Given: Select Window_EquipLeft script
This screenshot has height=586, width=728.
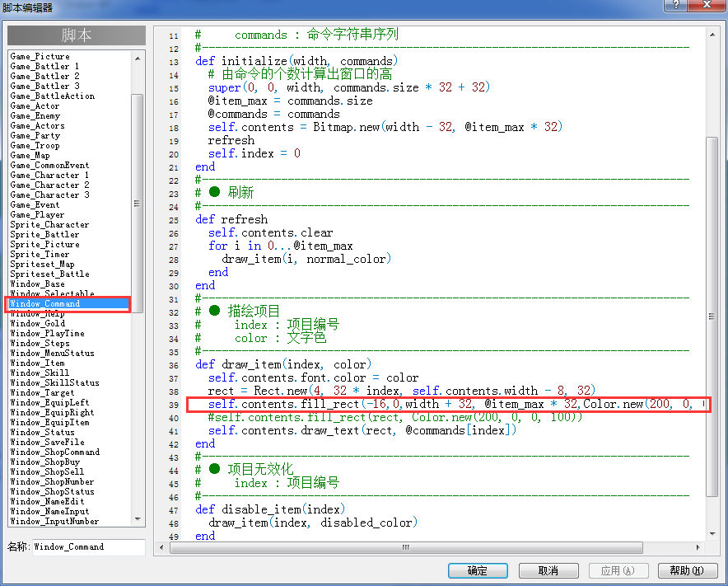Looking at the screenshot, I should point(49,402).
